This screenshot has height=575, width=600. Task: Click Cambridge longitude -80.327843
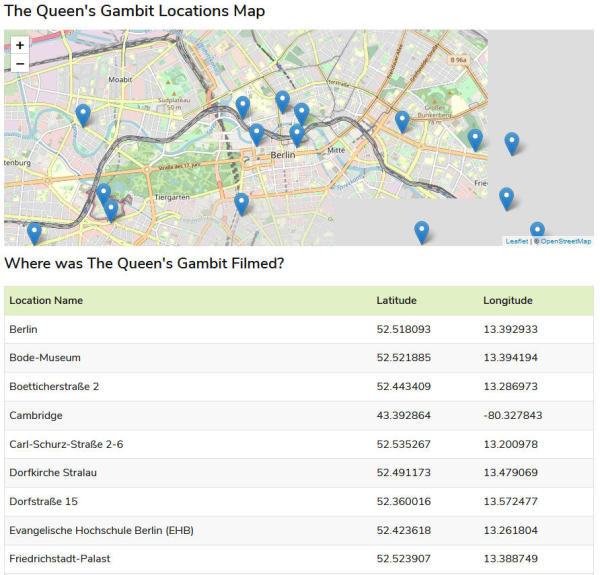[513, 415]
